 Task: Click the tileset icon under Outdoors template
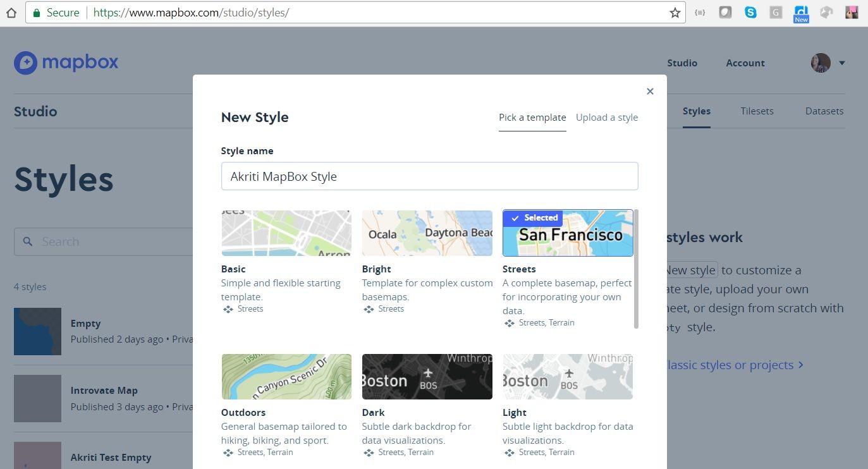coord(228,453)
